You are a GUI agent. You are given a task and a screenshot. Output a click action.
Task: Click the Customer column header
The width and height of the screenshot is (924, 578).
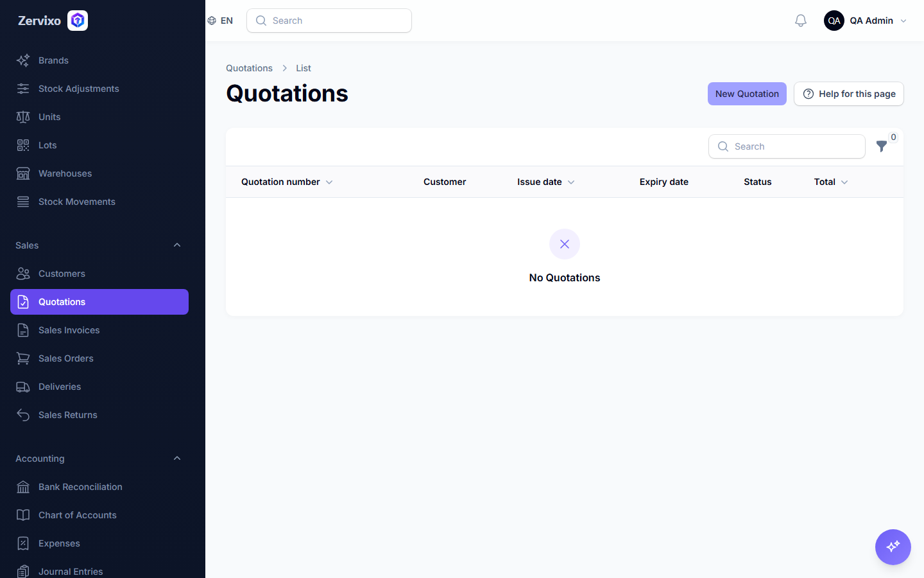[x=445, y=182]
